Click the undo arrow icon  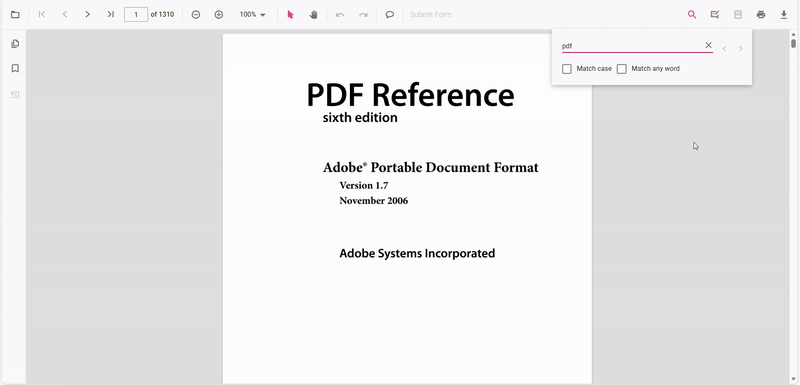tap(340, 14)
